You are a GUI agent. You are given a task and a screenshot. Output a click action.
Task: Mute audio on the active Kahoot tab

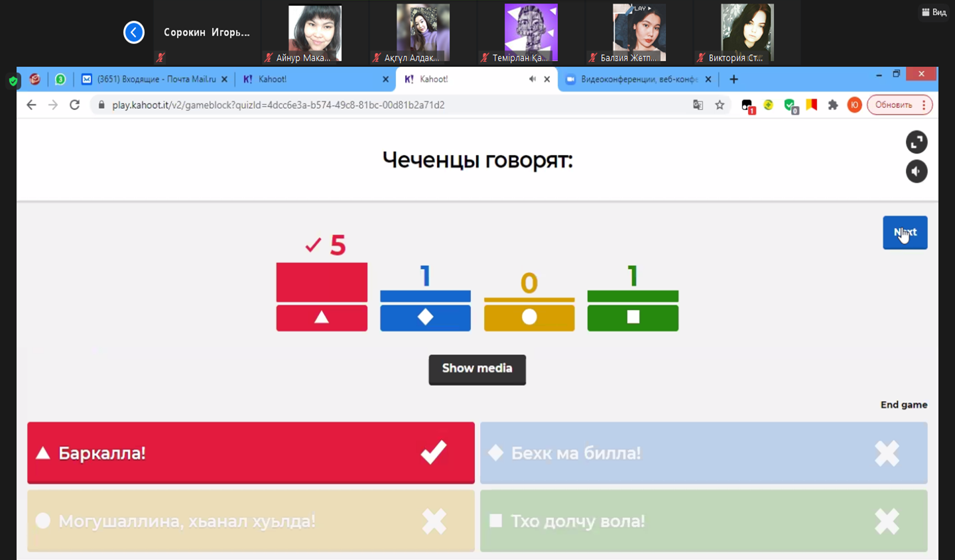pos(532,80)
